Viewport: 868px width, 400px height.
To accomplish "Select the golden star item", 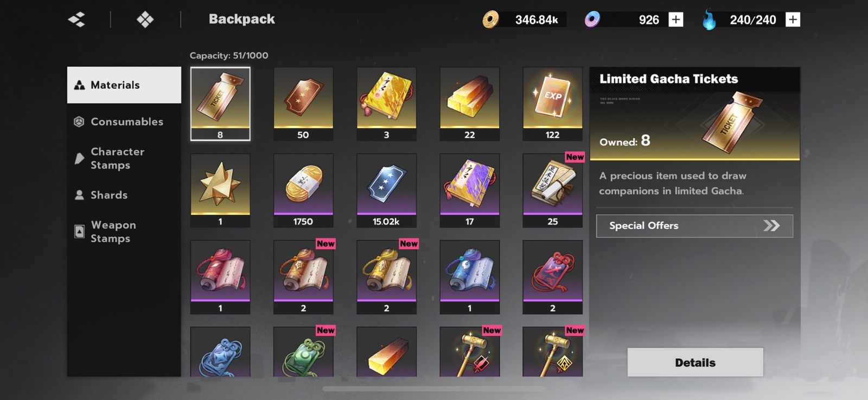I will (x=220, y=190).
